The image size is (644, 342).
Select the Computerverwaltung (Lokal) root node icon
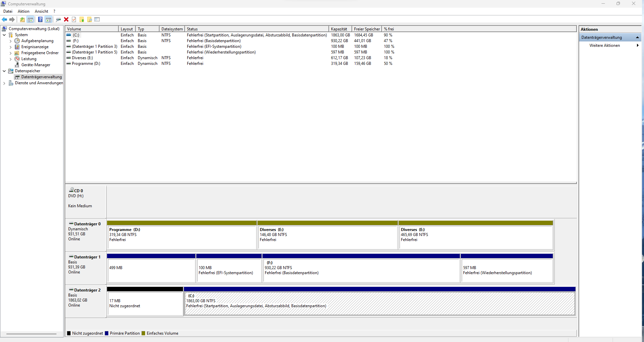tap(4, 29)
